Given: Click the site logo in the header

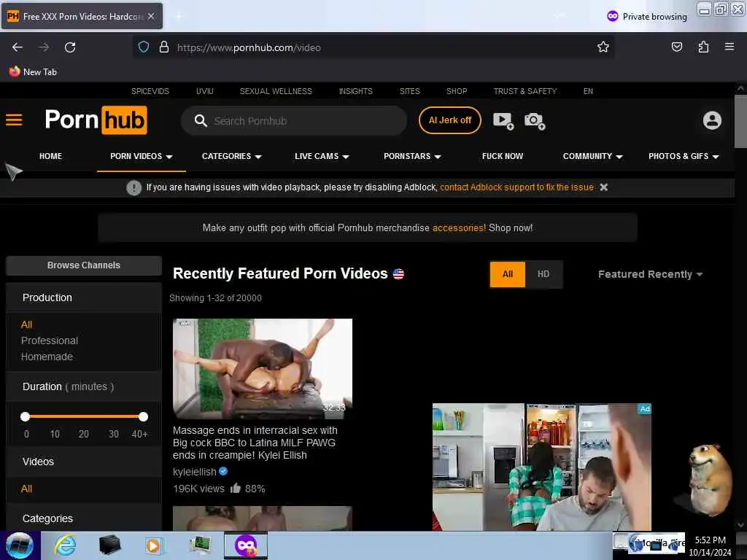Looking at the screenshot, I should click(x=96, y=120).
